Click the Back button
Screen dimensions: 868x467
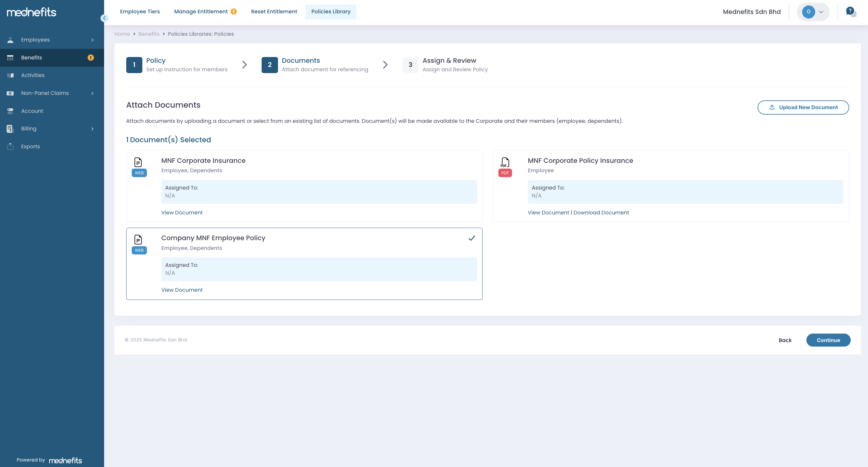pyautogui.click(x=785, y=340)
